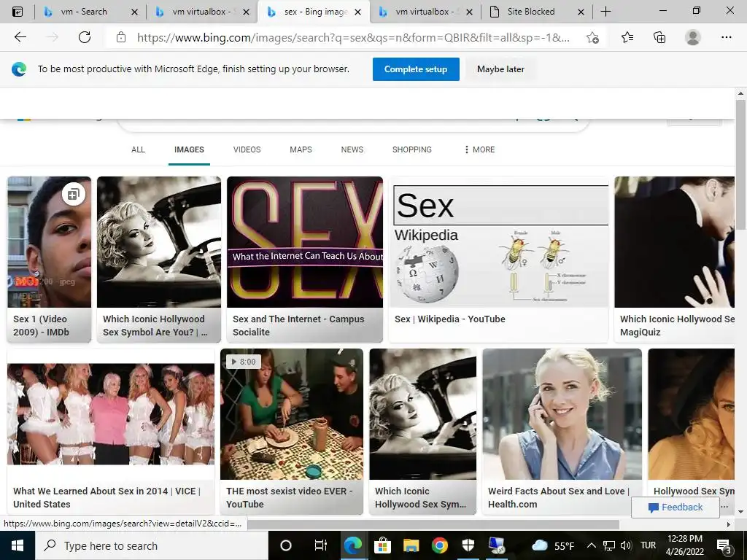Click the ellipsis next to Feedback
Screen dimensions: 747x560
724,506
